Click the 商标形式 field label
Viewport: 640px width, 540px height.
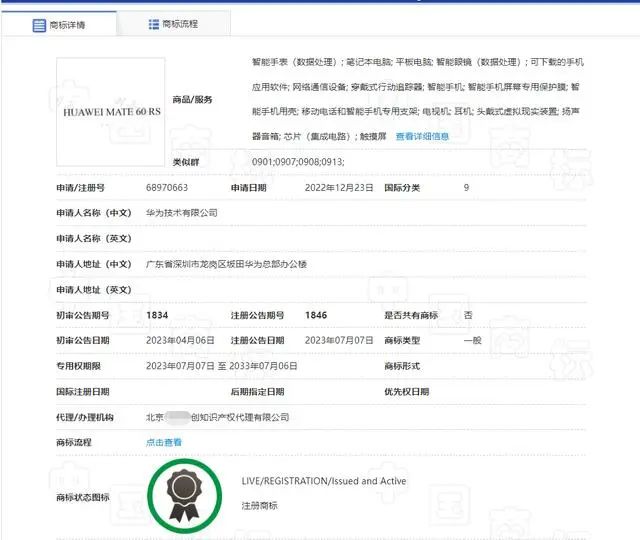click(402, 366)
